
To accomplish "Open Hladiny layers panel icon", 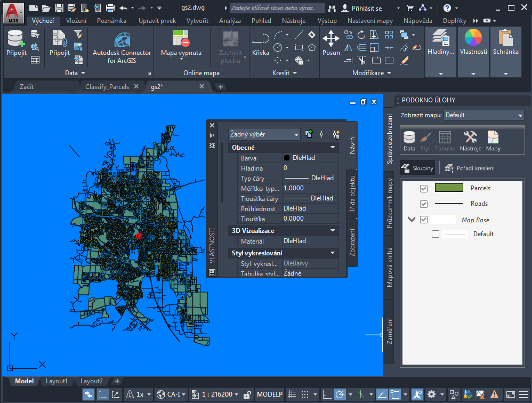I will pos(441,39).
